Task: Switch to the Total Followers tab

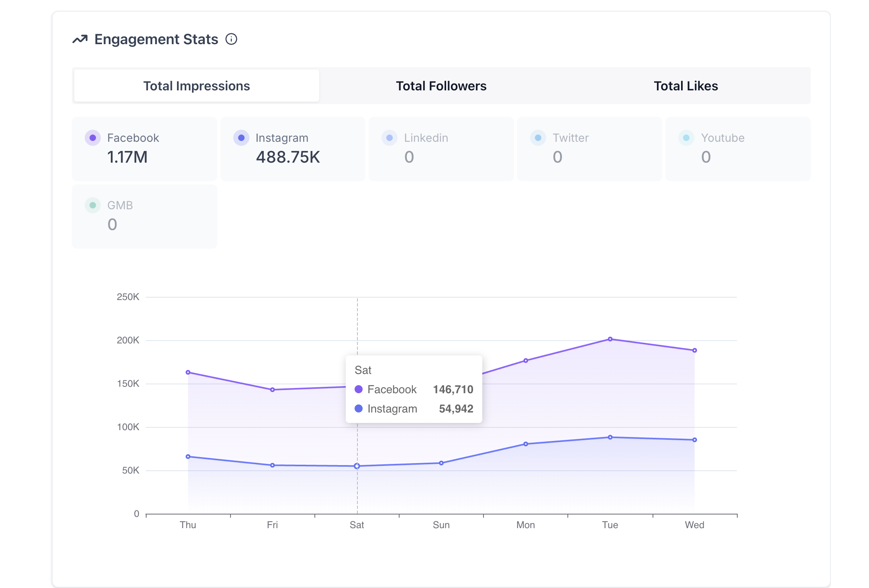Action: tap(441, 86)
